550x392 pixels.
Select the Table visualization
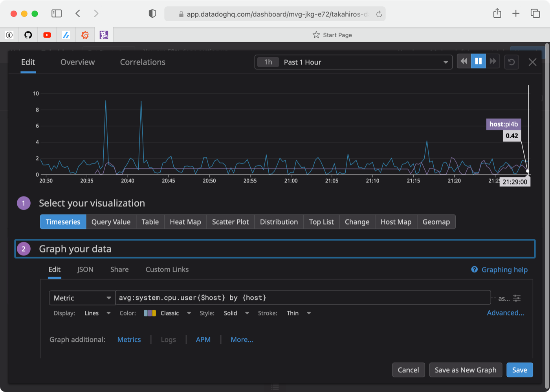tap(150, 222)
